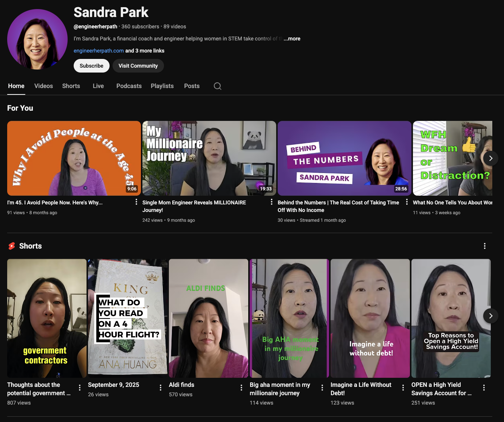Open options for the government contractors Short
504x422 pixels.
[x=79, y=388]
